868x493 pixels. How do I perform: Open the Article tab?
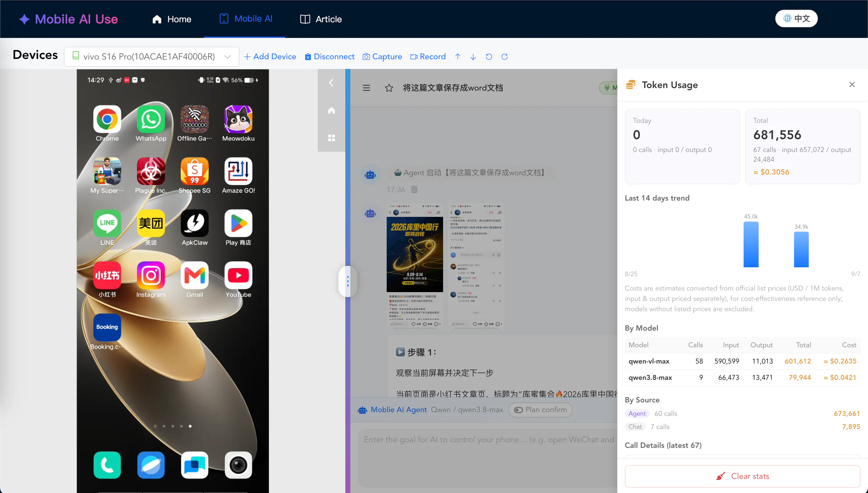(321, 19)
